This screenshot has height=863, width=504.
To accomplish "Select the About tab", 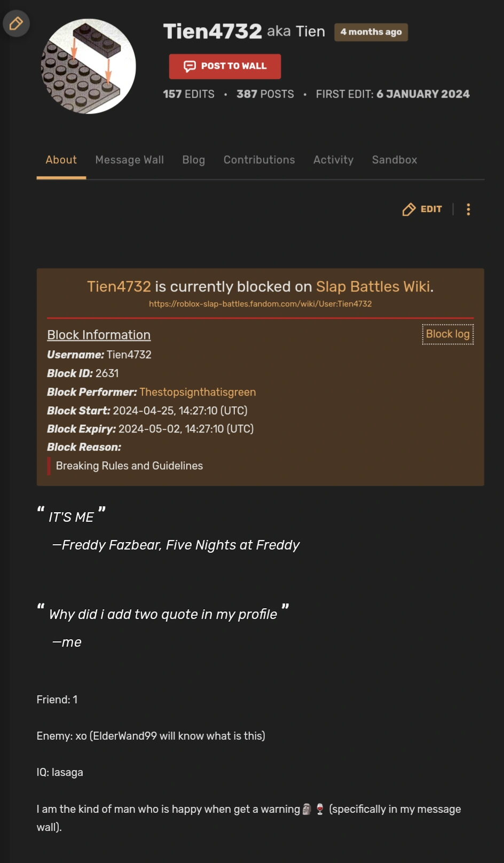I will tap(61, 160).
